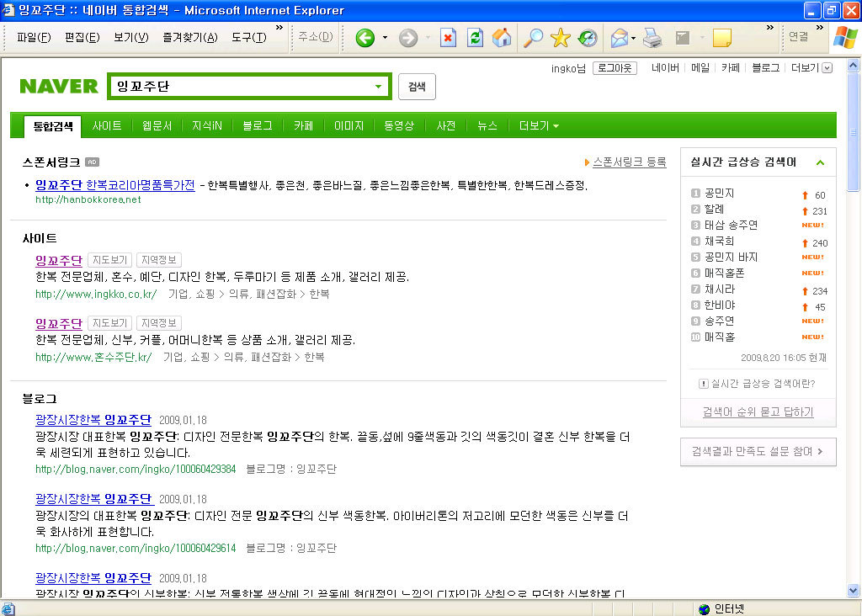Collapse the 실시간 급상승 검색어 panel

[x=820, y=162]
